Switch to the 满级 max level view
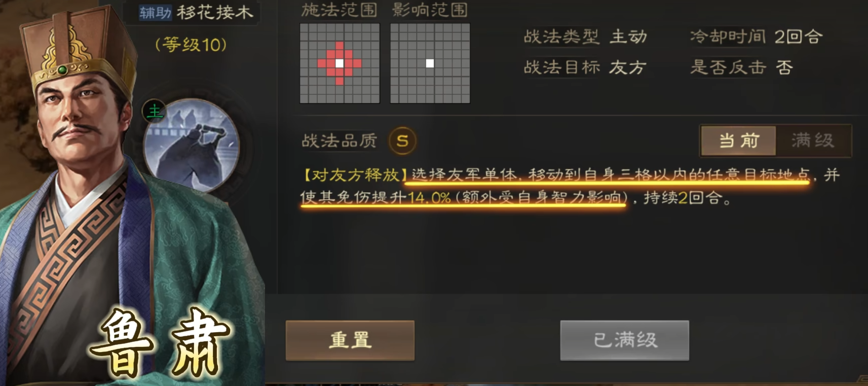The image size is (868, 386). (813, 141)
